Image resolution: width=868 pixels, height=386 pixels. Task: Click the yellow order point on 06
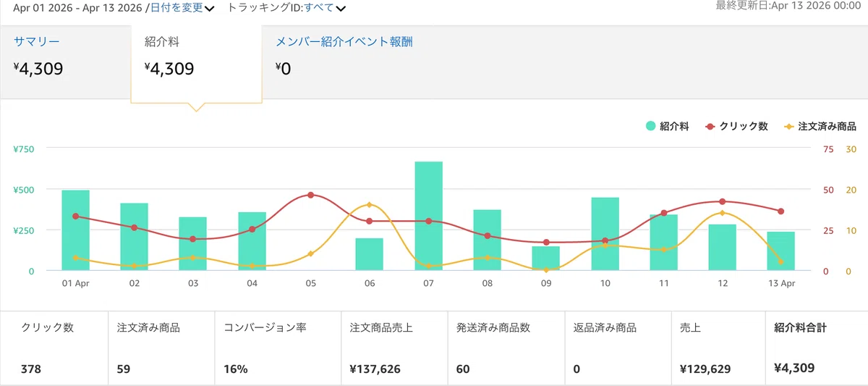click(x=370, y=205)
